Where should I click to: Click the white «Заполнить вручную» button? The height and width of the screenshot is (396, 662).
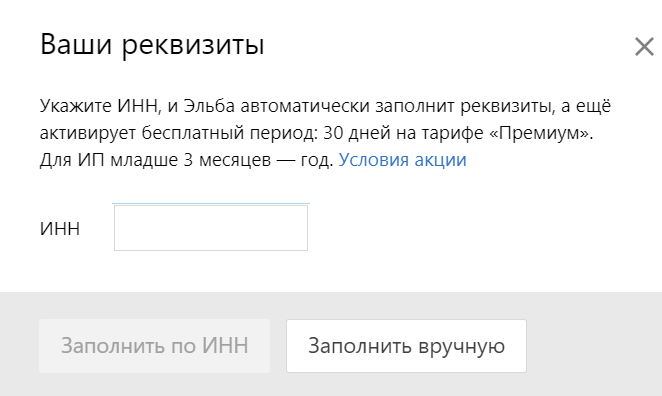406,346
